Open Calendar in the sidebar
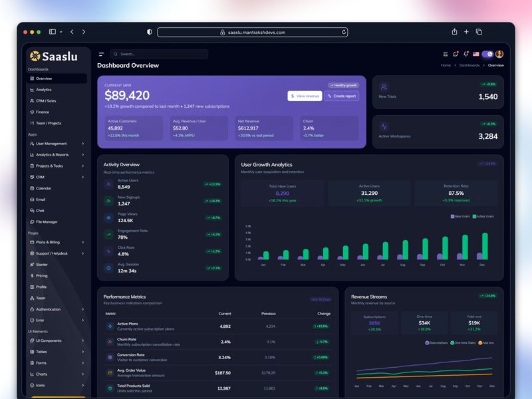This screenshot has height=399, width=532. coord(57,188)
